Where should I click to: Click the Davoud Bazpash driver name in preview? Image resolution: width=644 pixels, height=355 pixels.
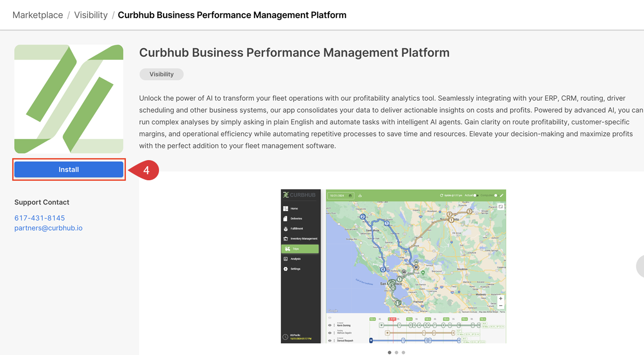tap(345, 340)
